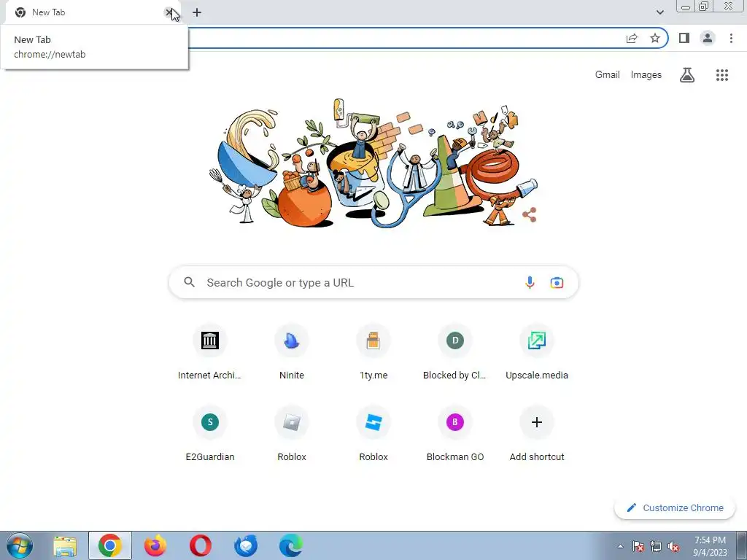The width and height of the screenshot is (747, 560).
Task: Open the E2Guardian shortcut
Action: [x=209, y=435]
